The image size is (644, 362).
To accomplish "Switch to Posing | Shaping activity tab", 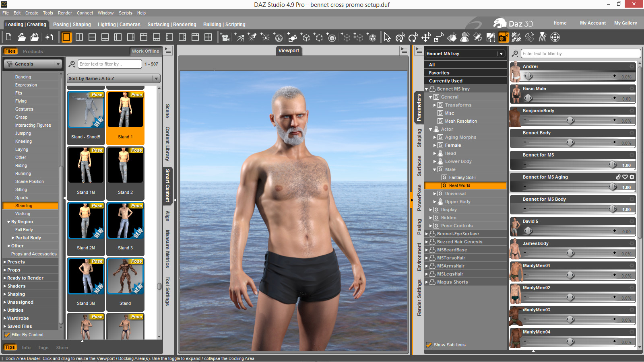I will point(72,25).
